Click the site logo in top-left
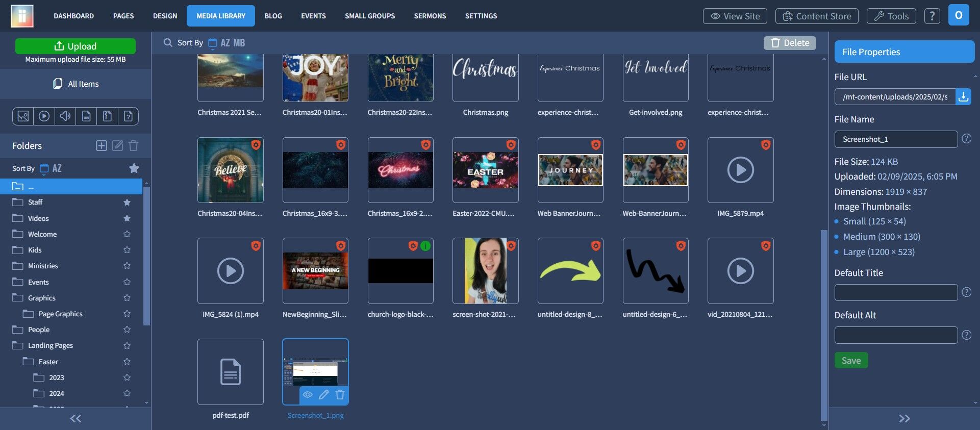 click(22, 16)
